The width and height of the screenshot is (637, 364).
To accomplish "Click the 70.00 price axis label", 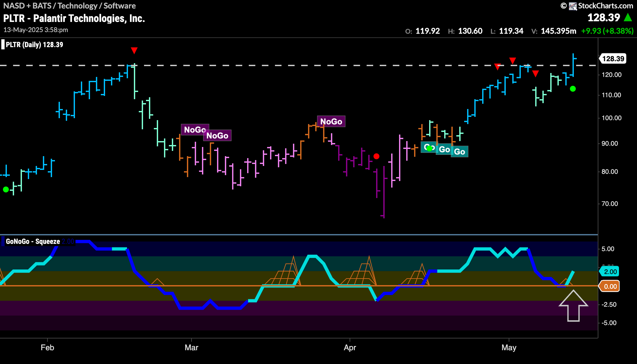I will pos(610,204).
